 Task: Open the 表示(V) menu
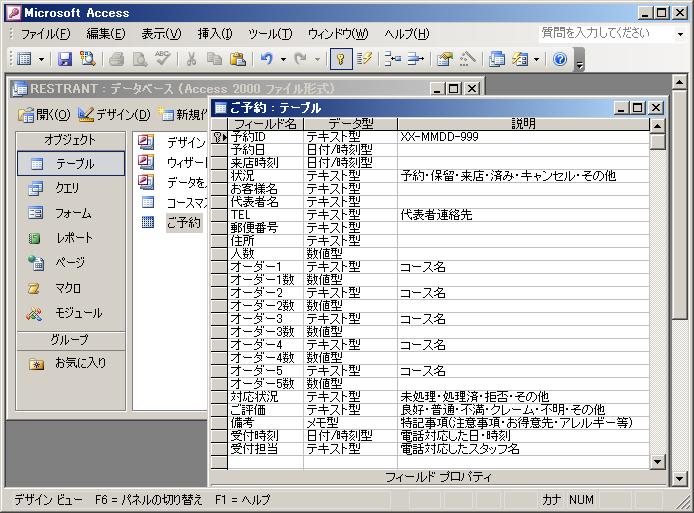tap(161, 34)
